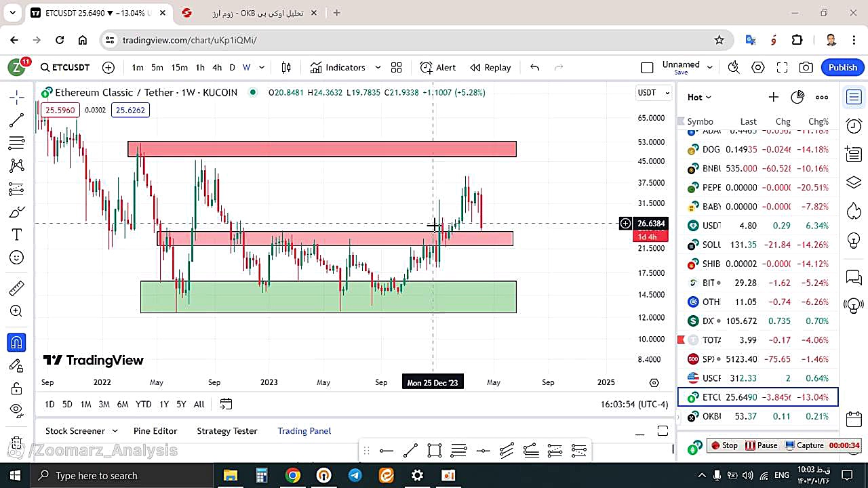The height and width of the screenshot is (488, 868).
Task: Open the go to date calendar
Action: (x=226, y=404)
